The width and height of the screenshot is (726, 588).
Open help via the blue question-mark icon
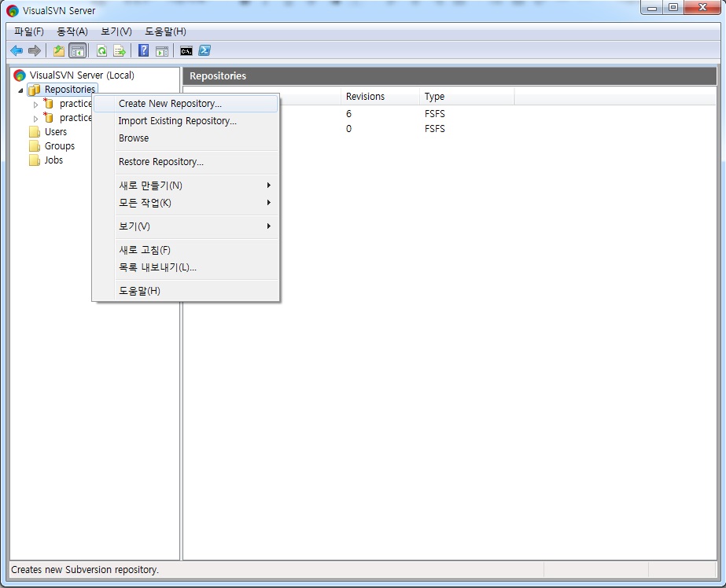(x=143, y=50)
